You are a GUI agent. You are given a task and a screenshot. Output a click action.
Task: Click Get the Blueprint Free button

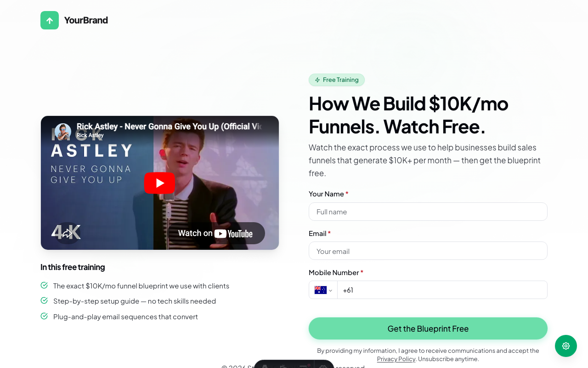pos(428,328)
